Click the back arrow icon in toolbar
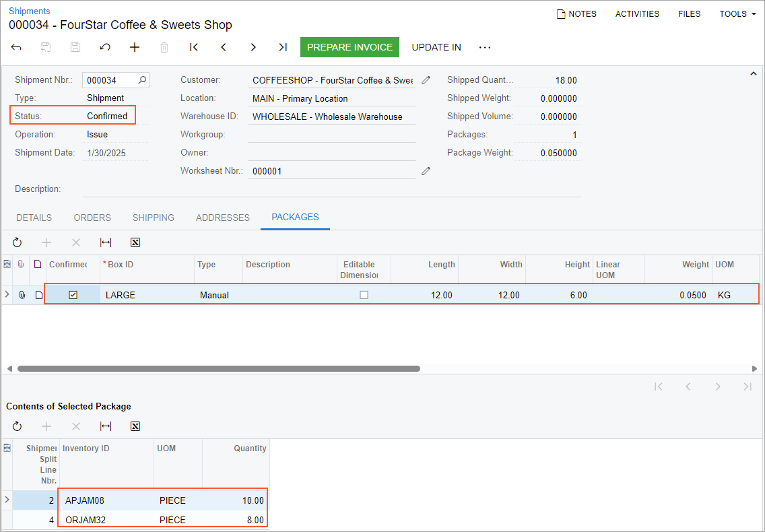Viewport: 765px width, 532px height. pyautogui.click(x=17, y=47)
